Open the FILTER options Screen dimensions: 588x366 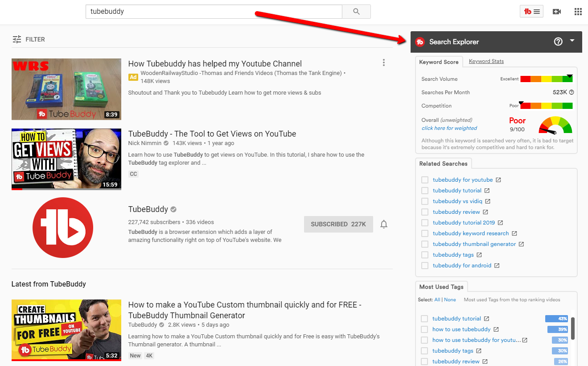tap(29, 39)
